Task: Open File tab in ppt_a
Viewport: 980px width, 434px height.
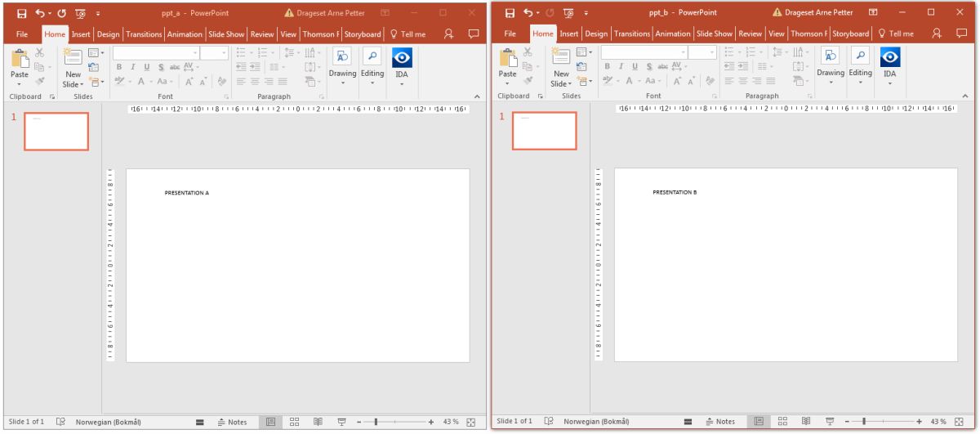Action: [22, 34]
